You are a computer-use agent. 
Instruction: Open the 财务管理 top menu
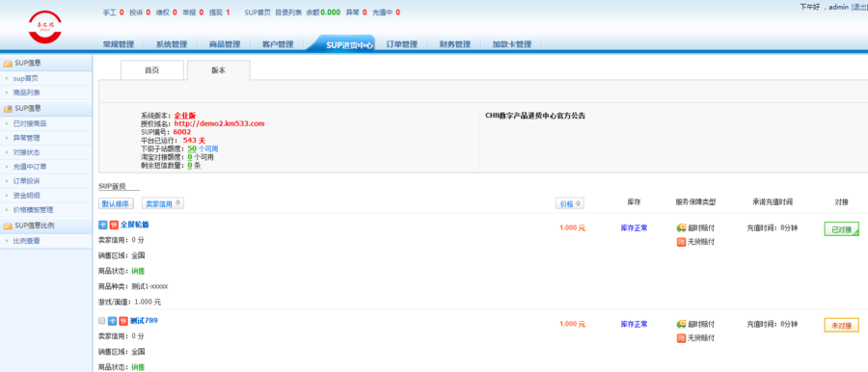[x=454, y=44]
